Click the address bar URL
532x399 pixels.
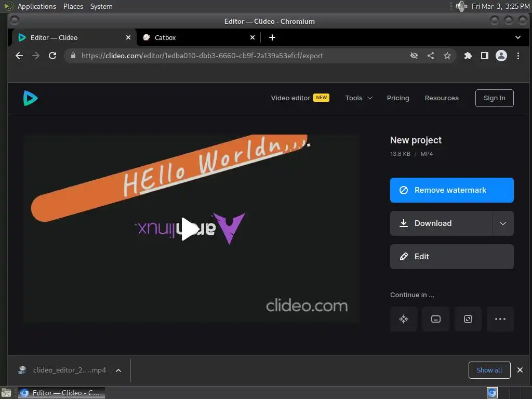coord(202,56)
